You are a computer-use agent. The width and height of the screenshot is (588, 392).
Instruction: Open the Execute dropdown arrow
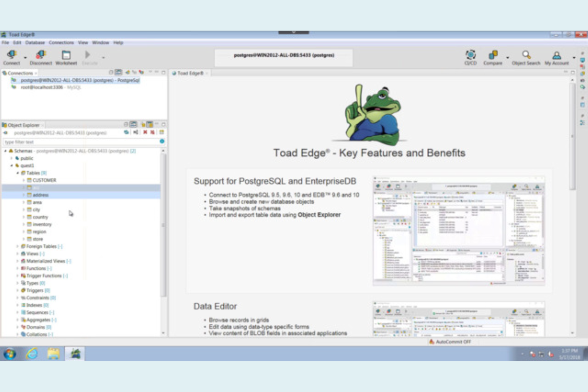click(103, 58)
